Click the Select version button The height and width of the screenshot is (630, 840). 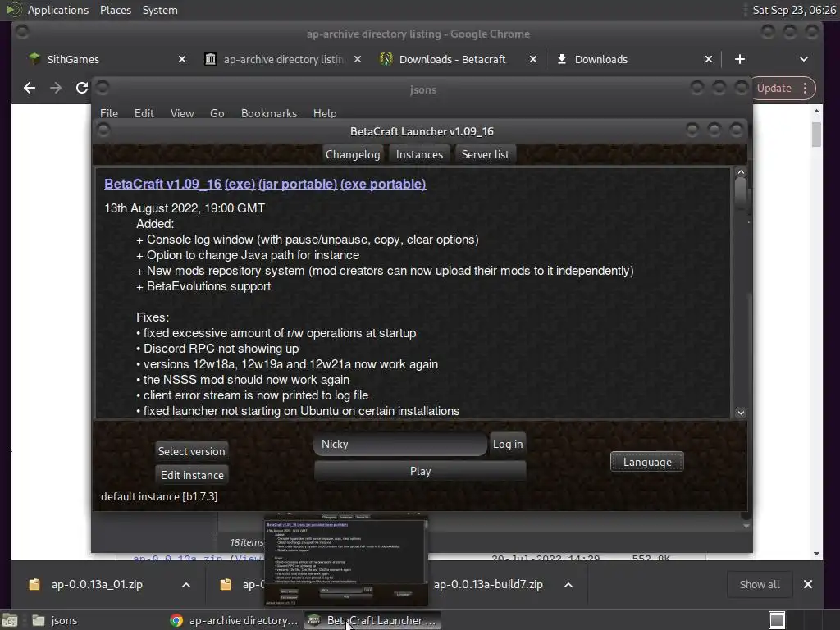coord(191,451)
